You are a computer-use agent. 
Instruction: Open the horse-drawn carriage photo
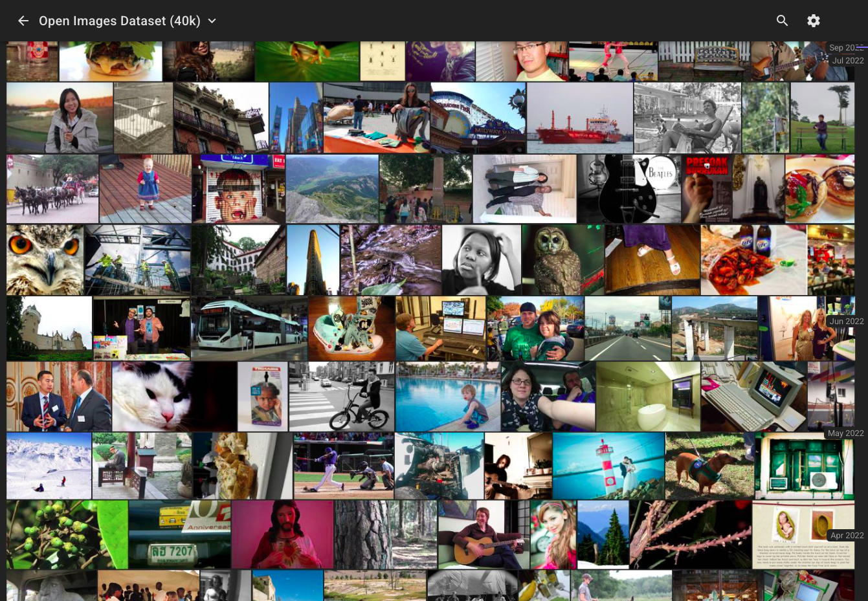[52, 189]
